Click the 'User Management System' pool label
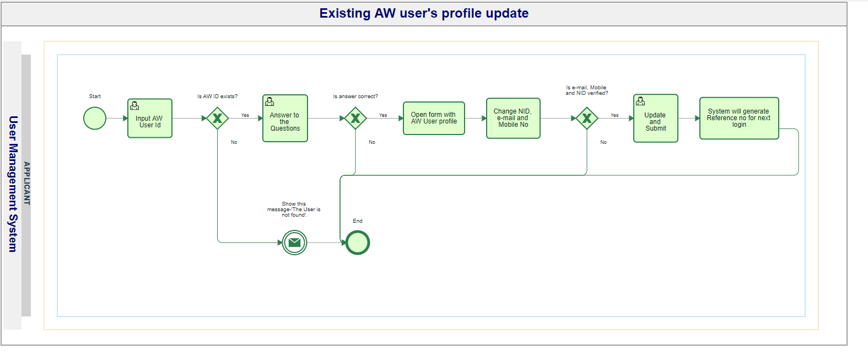Screen dimensions: 868x360 pos(13,184)
